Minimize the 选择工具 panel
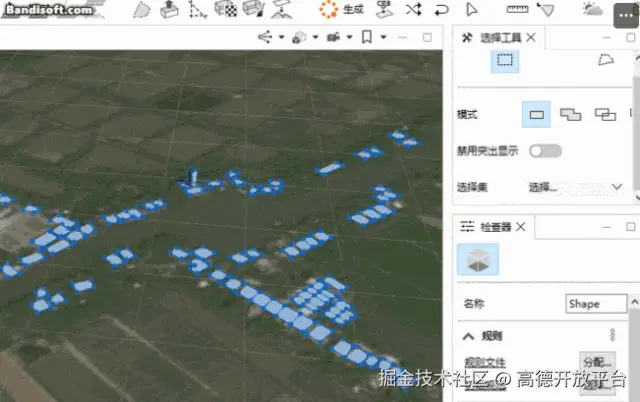The height and width of the screenshot is (402, 640). tap(607, 38)
